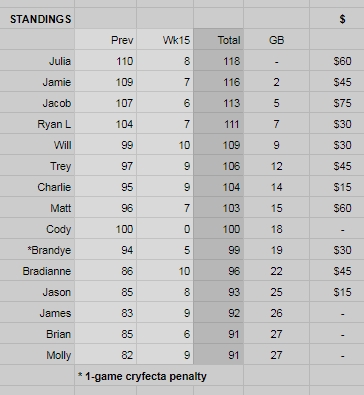Click Jamie's total of 116
Image resolution: width=364 pixels, height=395 pixels.
point(219,82)
